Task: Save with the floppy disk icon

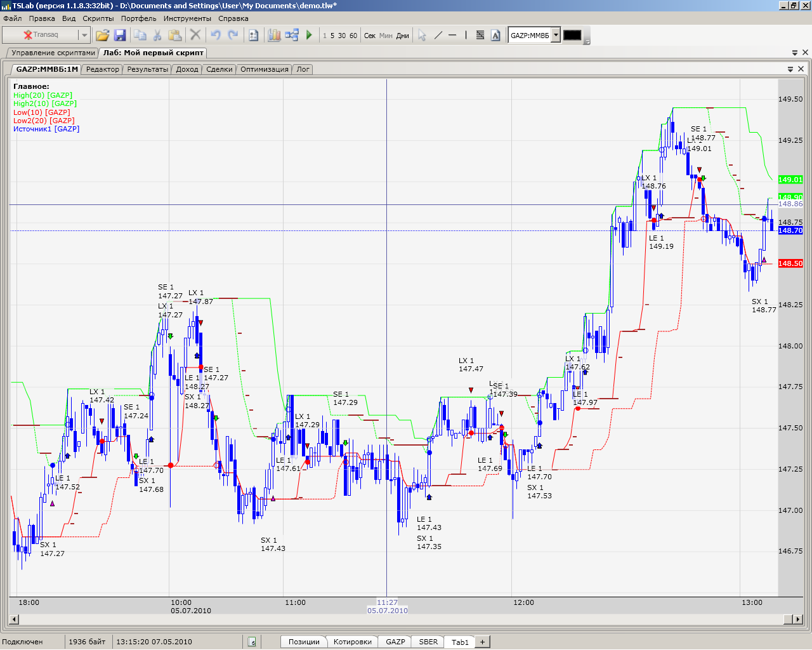Action: 120,35
